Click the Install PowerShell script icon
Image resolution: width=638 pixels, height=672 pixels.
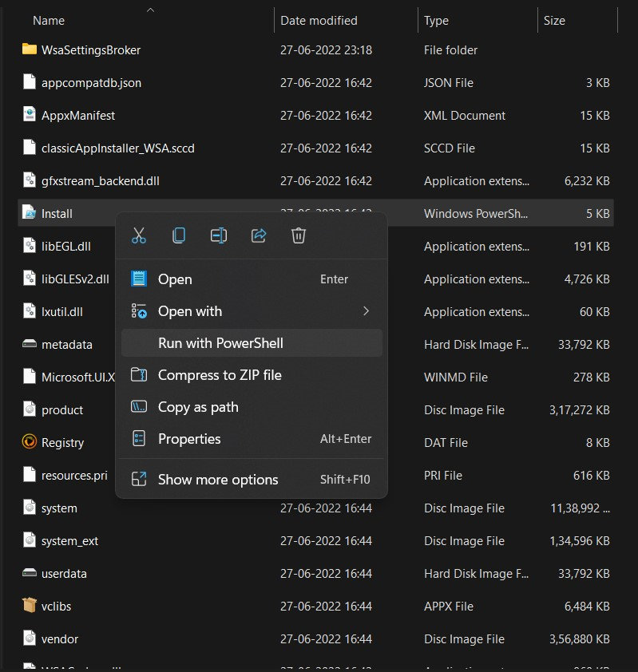30,212
